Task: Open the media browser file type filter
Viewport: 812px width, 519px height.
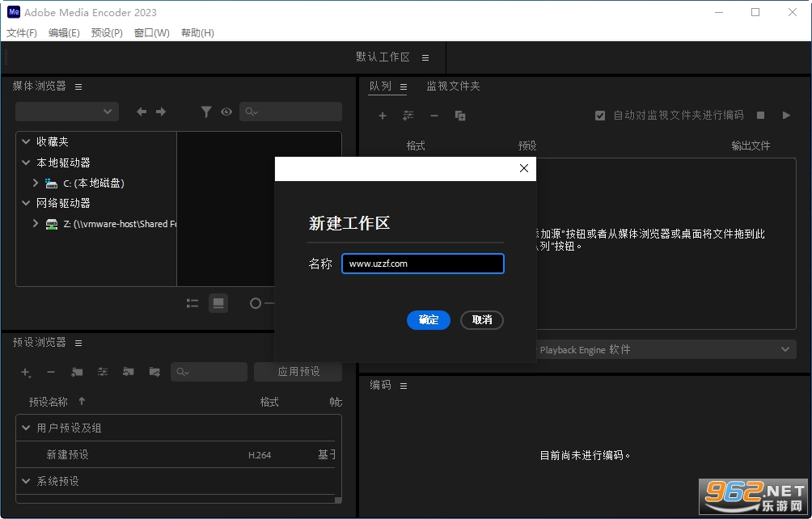Action: coord(206,112)
